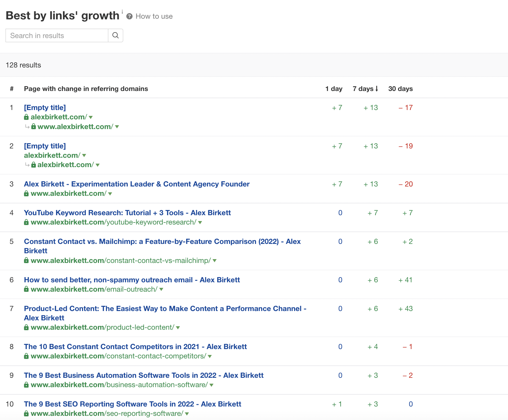Image resolution: width=508 pixels, height=420 pixels.
Task: Click the Best by links' growth heading
Action: 63,16
